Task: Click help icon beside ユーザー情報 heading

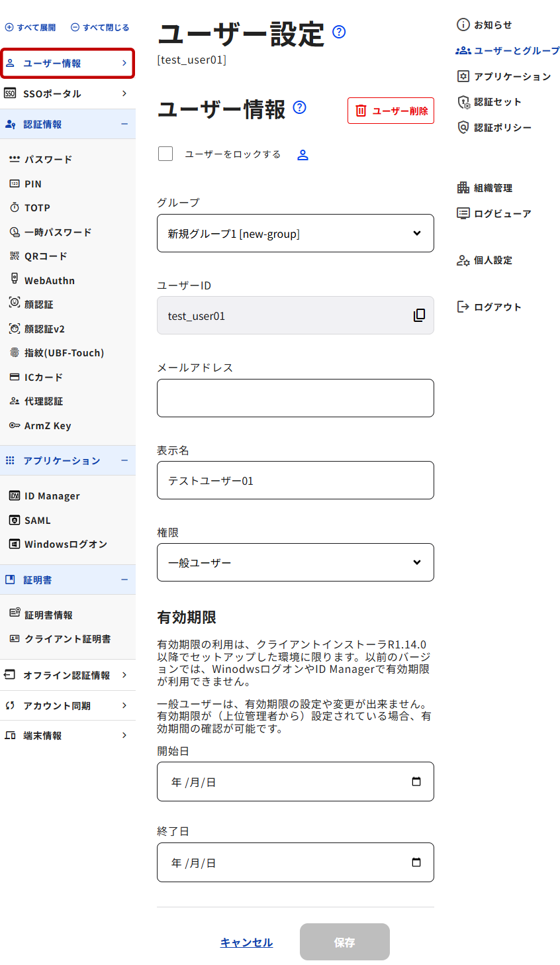Action: 299,107
